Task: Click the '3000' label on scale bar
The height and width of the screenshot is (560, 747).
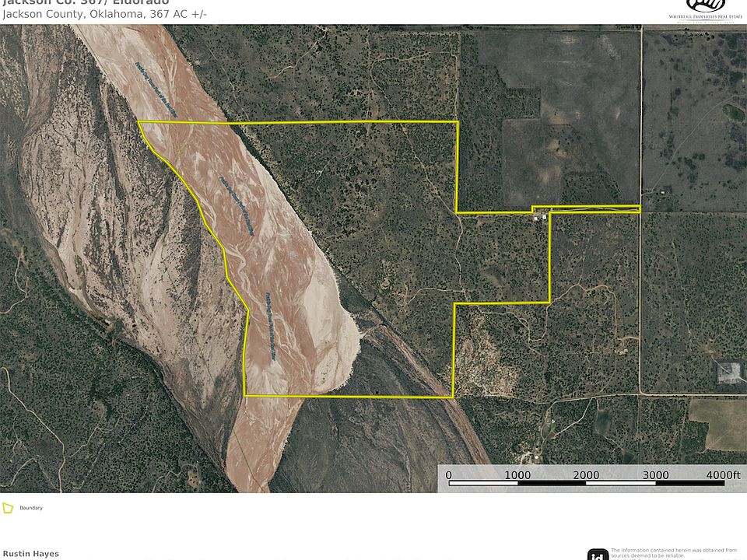Action: point(655,474)
